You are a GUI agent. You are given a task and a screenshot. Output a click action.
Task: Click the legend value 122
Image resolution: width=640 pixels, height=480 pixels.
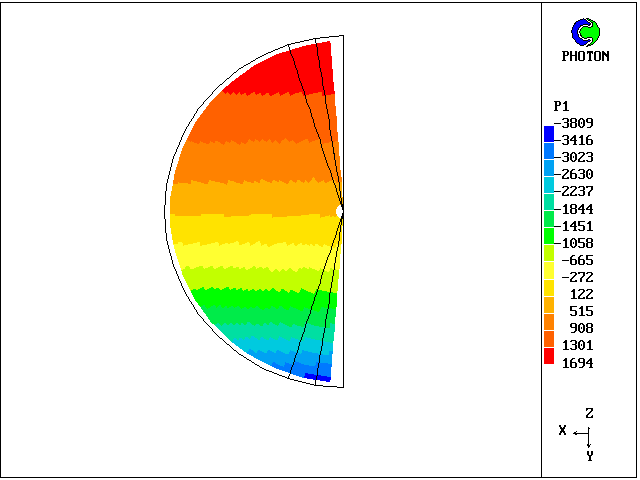click(580, 294)
